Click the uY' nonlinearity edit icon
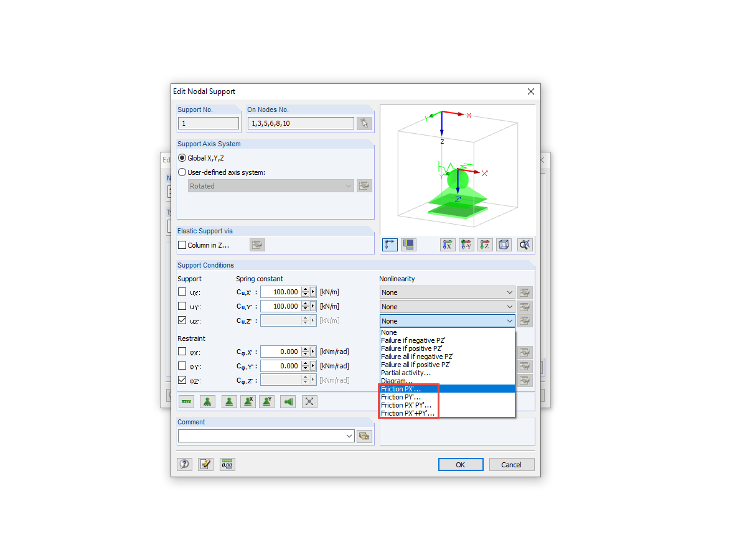The width and height of the screenshot is (747, 560). click(525, 307)
